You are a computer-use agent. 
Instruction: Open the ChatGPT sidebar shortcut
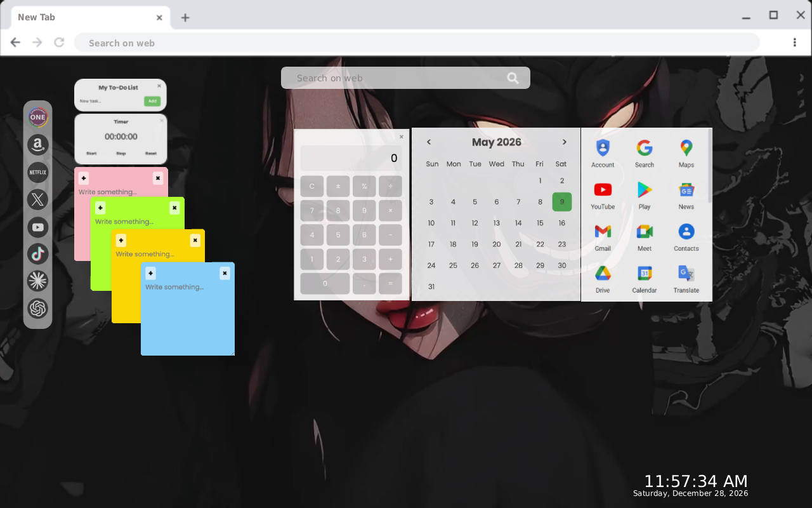[x=38, y=309]
